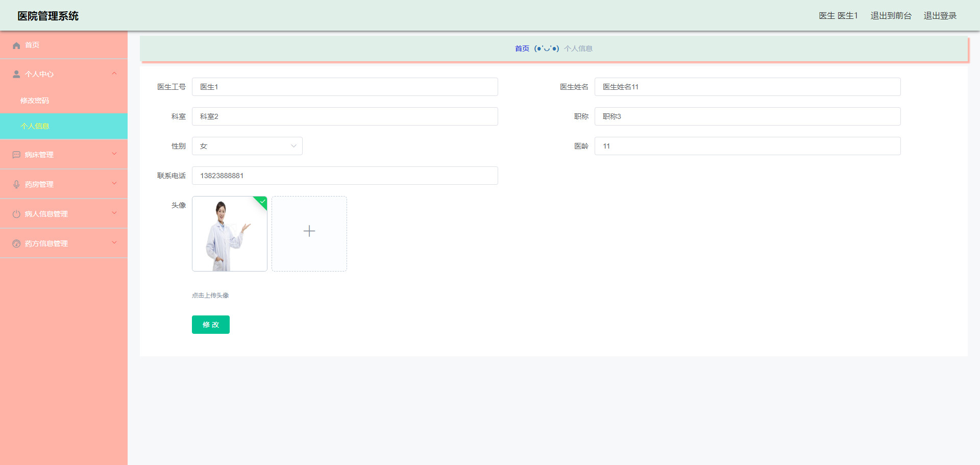Click the 点击上传头像 hint text
The image size is (980, 465).
click(210, 296)
